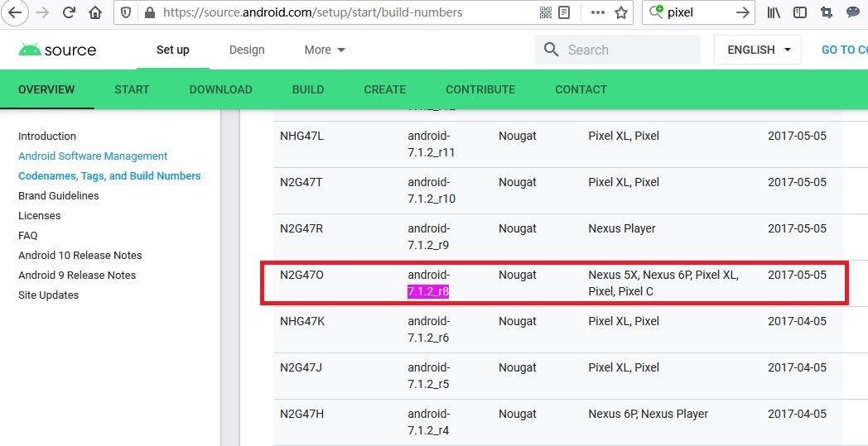Open tracking protection shield icon
868x446 pixels.
pos(126,12)
